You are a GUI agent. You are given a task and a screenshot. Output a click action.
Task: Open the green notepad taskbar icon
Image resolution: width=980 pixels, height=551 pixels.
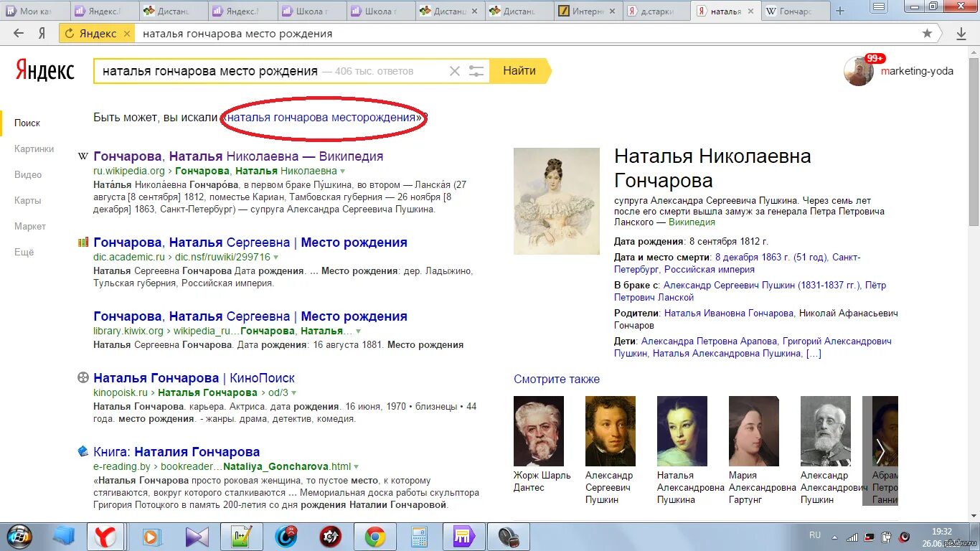[x=242, y=536]
